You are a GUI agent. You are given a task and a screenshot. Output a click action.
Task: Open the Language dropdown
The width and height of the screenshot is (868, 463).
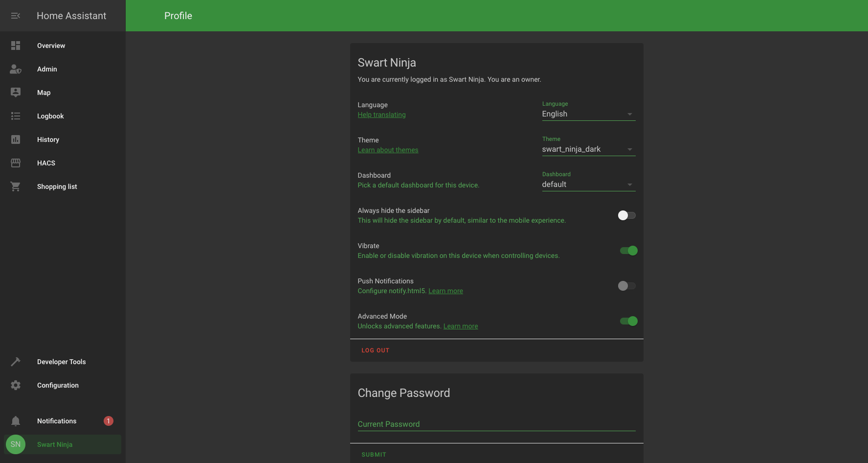[589, 111]
